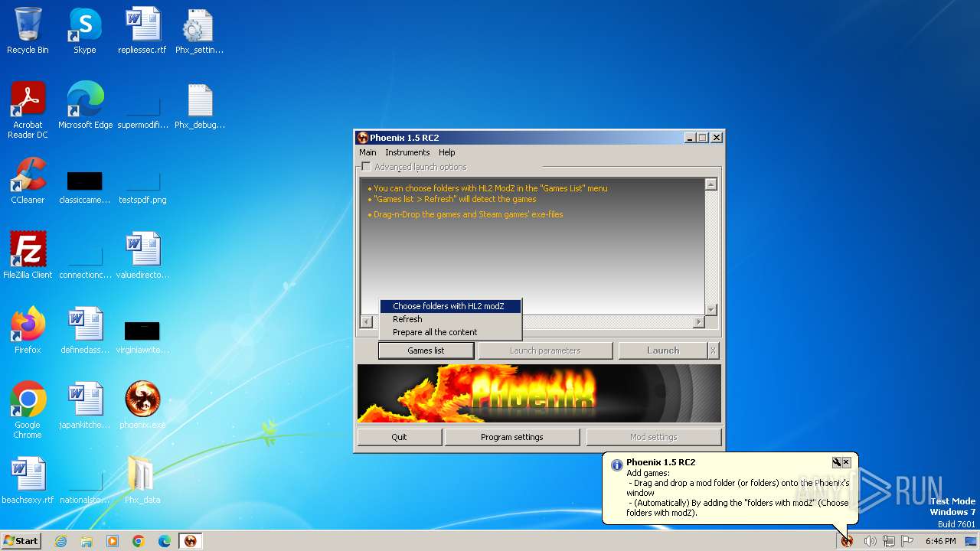Open Windows Explorer taskbar icon
This screenshot has width=980, height=551.
[87, 541]
